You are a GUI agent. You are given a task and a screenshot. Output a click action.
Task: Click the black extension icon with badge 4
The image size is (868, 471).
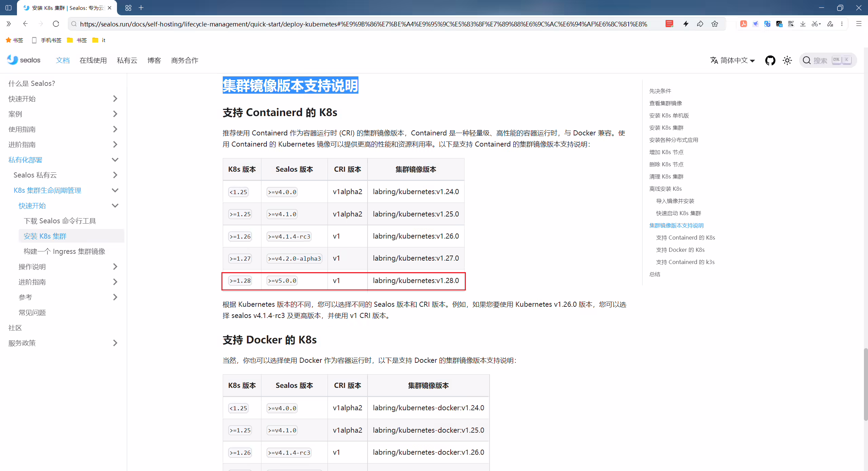tap(779, 24)
